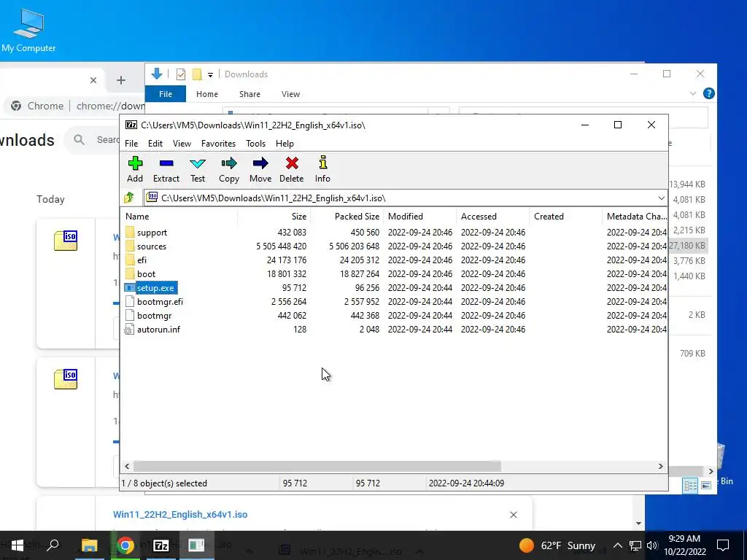
Task: Click the Extract toolbar icon
Action: click(x=166, y=163)
